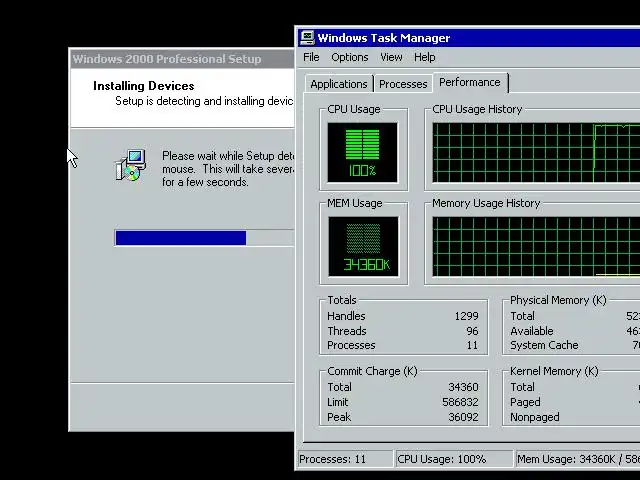
Task: Click the Setup computer and CD icon
Action: tap(131, 166)
